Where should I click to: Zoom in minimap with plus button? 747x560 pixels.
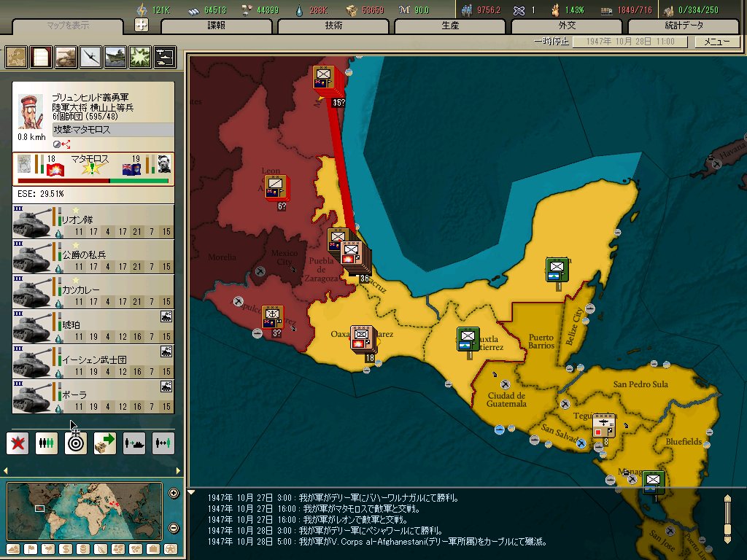pyautogui.click(x=174, y=494)
